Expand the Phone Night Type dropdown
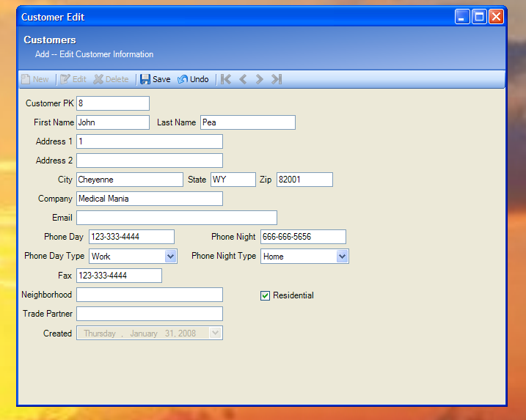 [x=342, y=257]
